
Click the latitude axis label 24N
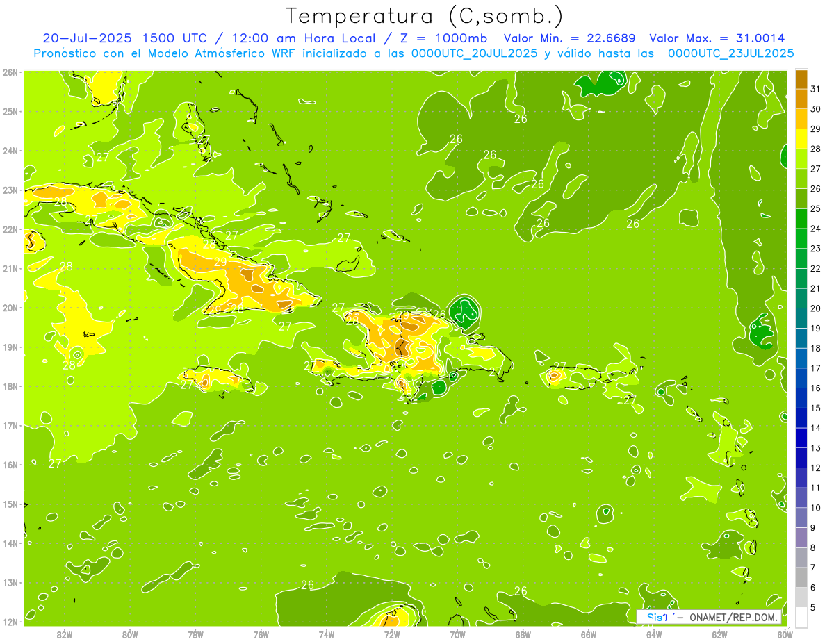click(10, 151)
